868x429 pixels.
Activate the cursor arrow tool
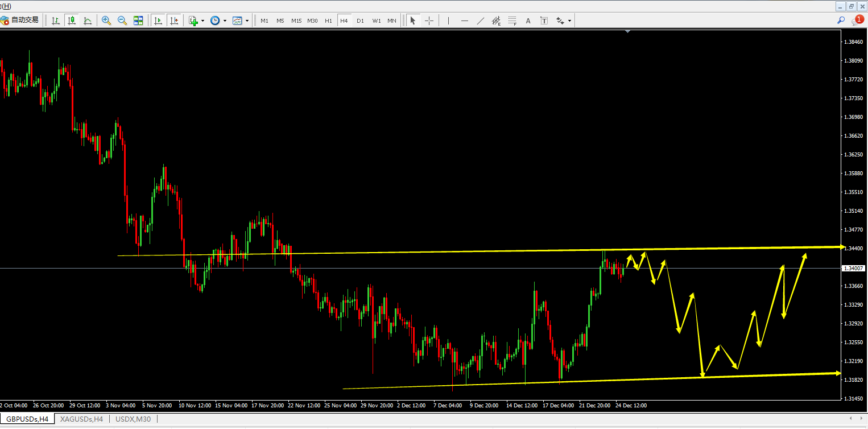click(x=413, y=20)
